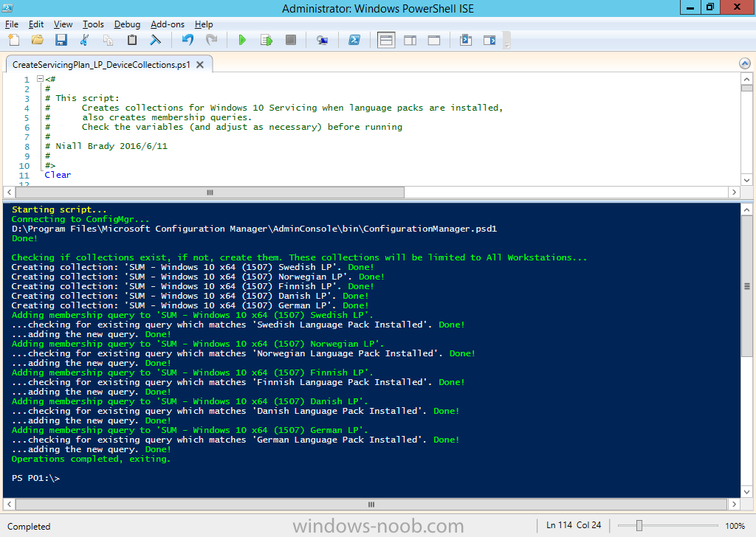Image resolution: width=756 pixels, height=537 pixels.
Task: Start a new remote PowerShell tab
Action: (x=322, y=40)
